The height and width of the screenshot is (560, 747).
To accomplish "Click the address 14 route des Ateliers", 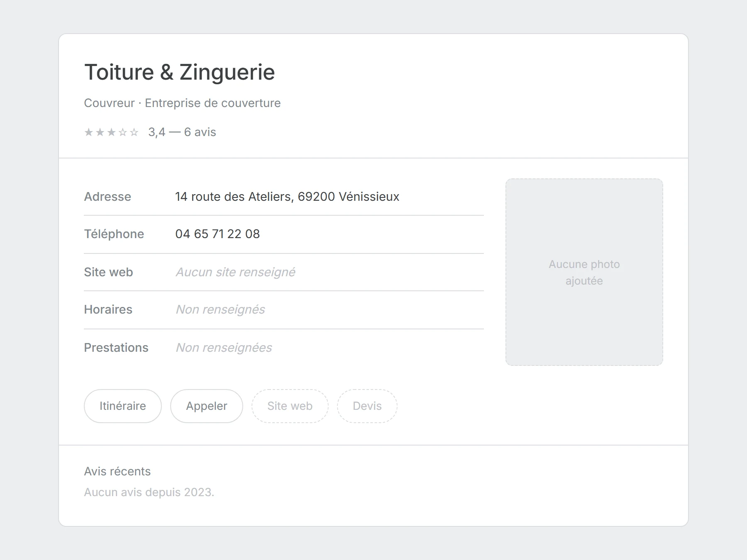I will tap(287, 197).
